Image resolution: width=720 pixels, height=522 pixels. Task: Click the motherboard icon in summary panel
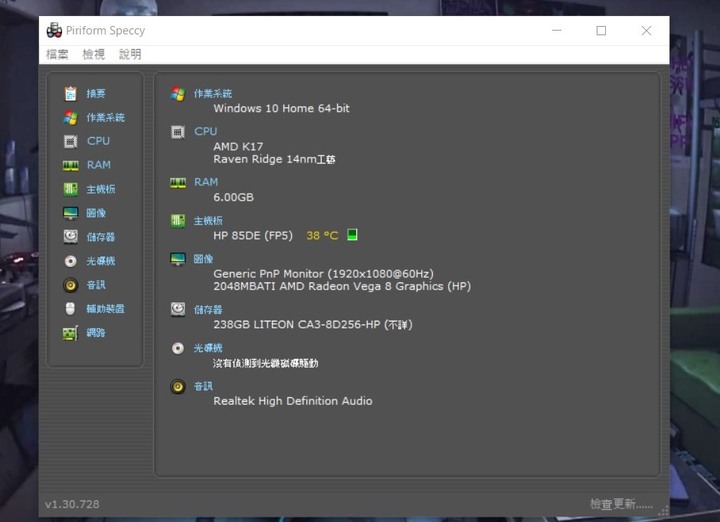coord(178,221)
